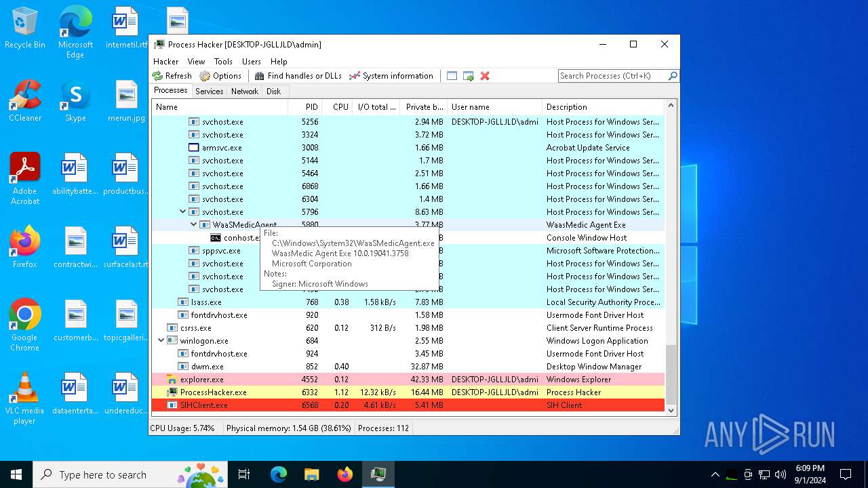Sort by the CPU column header
The width and height of the screenshot is (868, 488).
pos(336,107)
